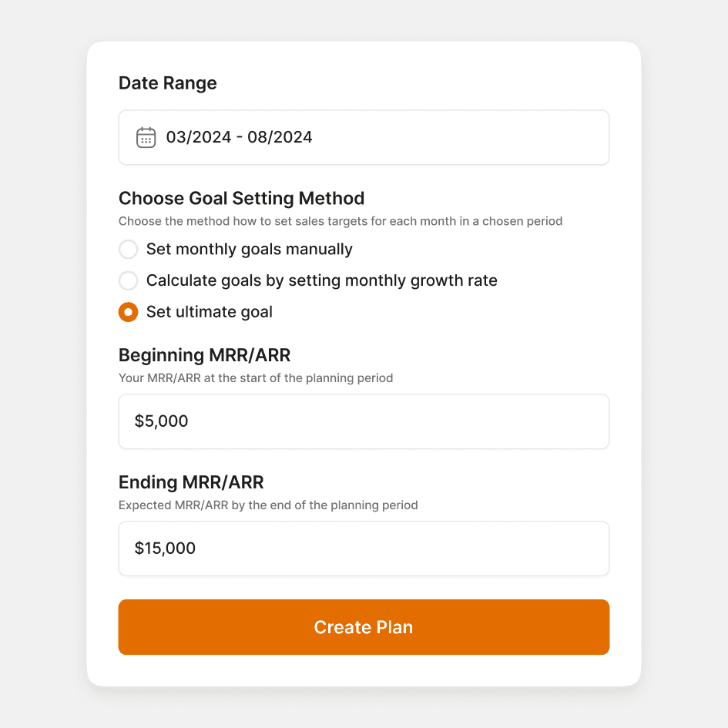Select the filled radio indicator next to ultimate goal
Viewport: 728px width, 728px height.
(128, 312)
